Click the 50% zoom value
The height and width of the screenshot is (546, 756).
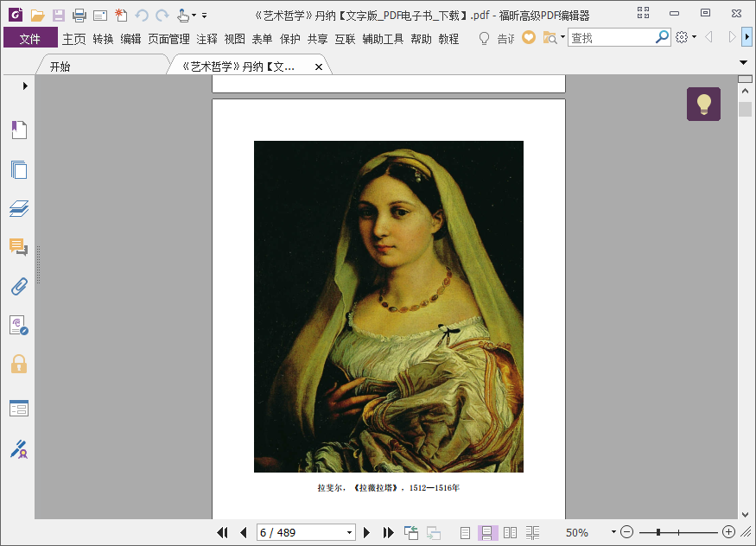click(576, 532)
